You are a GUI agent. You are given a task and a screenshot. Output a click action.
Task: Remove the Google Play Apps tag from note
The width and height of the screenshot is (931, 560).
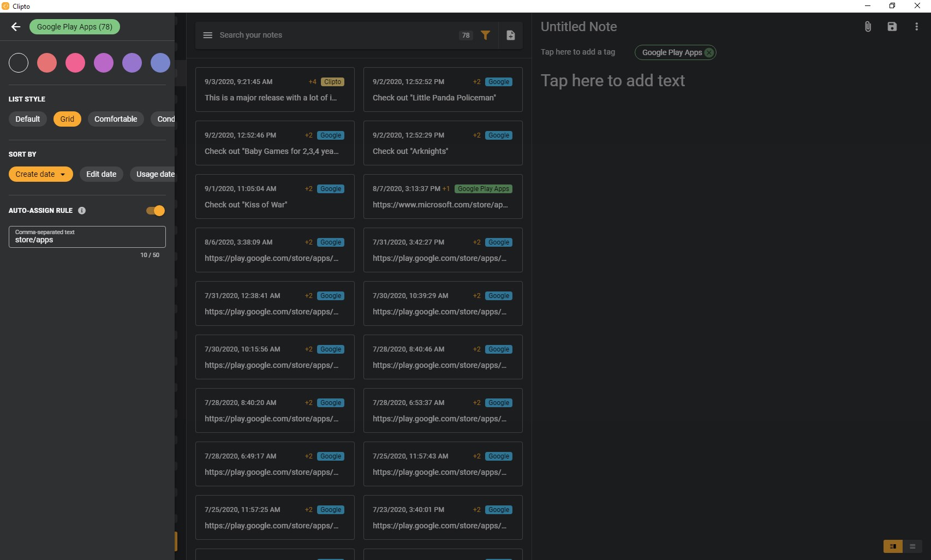click(x=709, y=52)
